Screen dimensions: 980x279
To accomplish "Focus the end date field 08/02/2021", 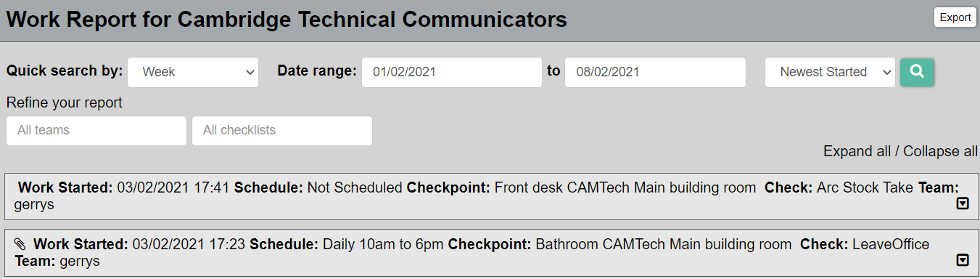I will point(655,72).
